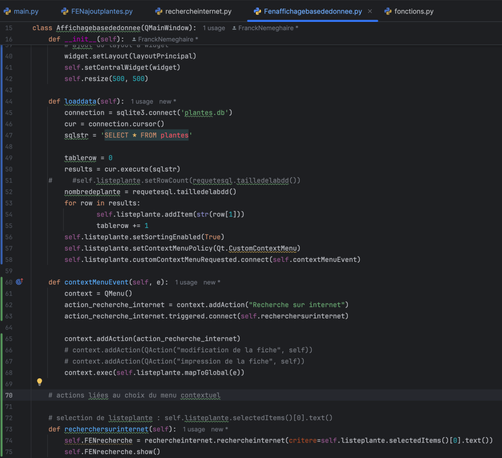Close the Fenaffichagebasededonnee.py tab

(370, 11)
